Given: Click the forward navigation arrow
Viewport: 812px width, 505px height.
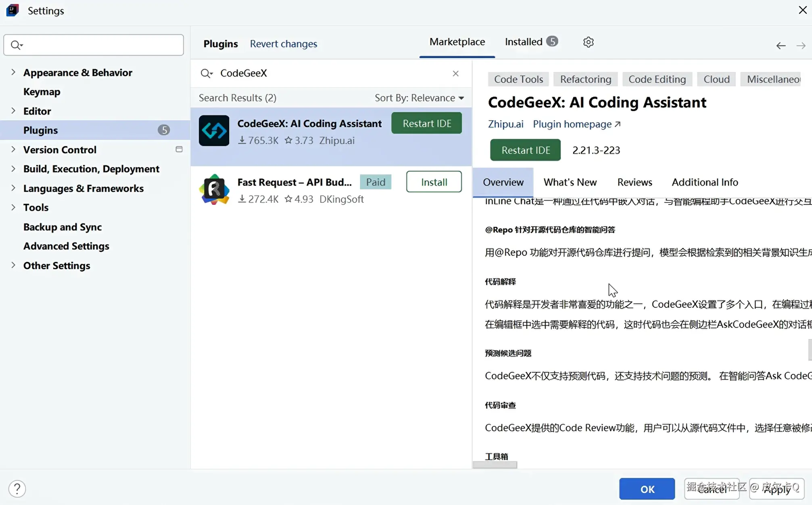Looking at the screenshot, I should [x=801, y=46].
